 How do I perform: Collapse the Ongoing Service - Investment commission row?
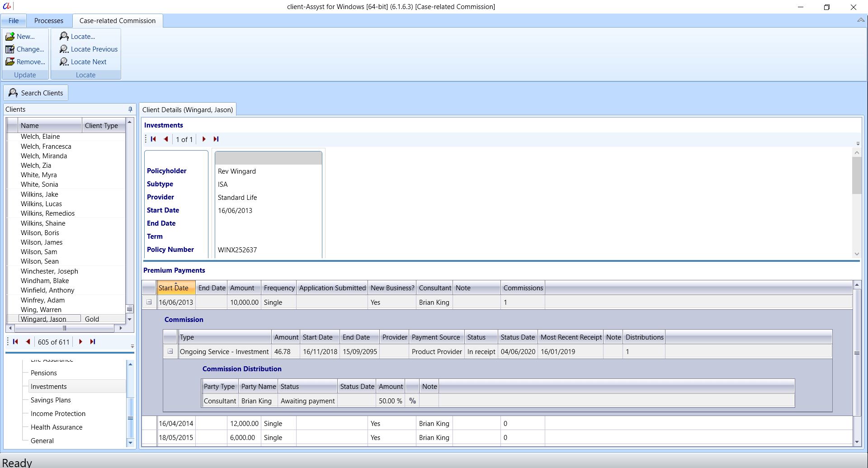pyautogui.click(x=170, y=351)
